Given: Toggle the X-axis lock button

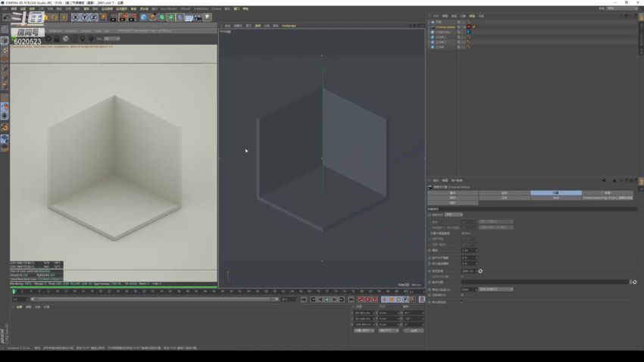Looking at the screenshot, I should point(75,17).
